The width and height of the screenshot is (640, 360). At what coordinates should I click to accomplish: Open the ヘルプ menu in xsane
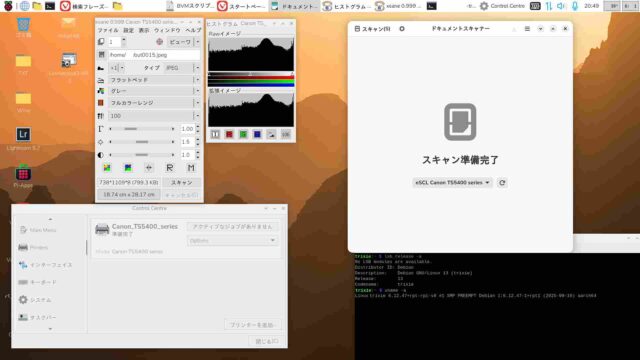click(x=193, y=30)
